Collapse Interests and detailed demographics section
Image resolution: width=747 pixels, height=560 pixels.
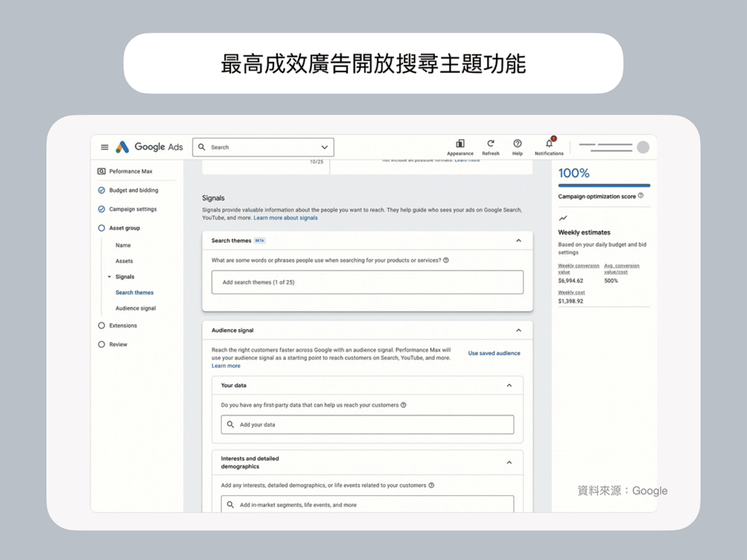pyautogui.click(x=509, y=462)
